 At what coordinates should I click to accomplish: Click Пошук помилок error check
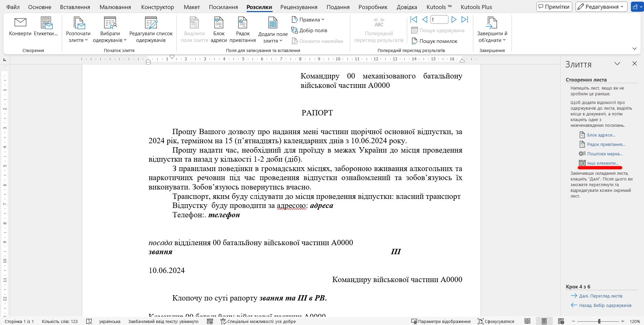tap(434, 41)
